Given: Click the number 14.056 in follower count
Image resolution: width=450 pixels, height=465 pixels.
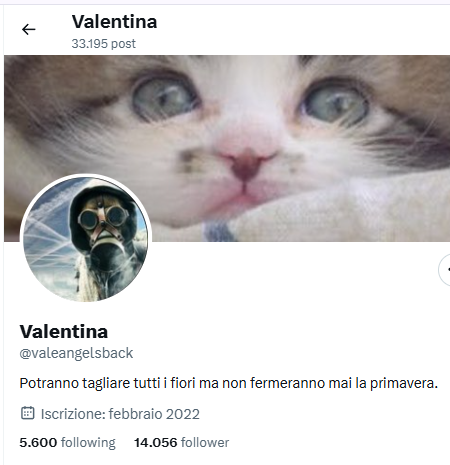Looking at the screenshot, I should point(156,443).
